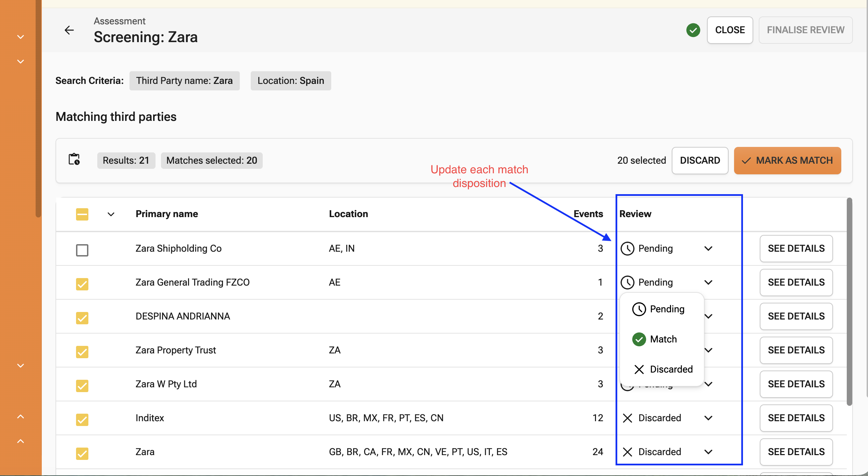868x476 pixels.
Task: Open review dropdown for Zara W Pty Ltd
Action: pos(709,384)
